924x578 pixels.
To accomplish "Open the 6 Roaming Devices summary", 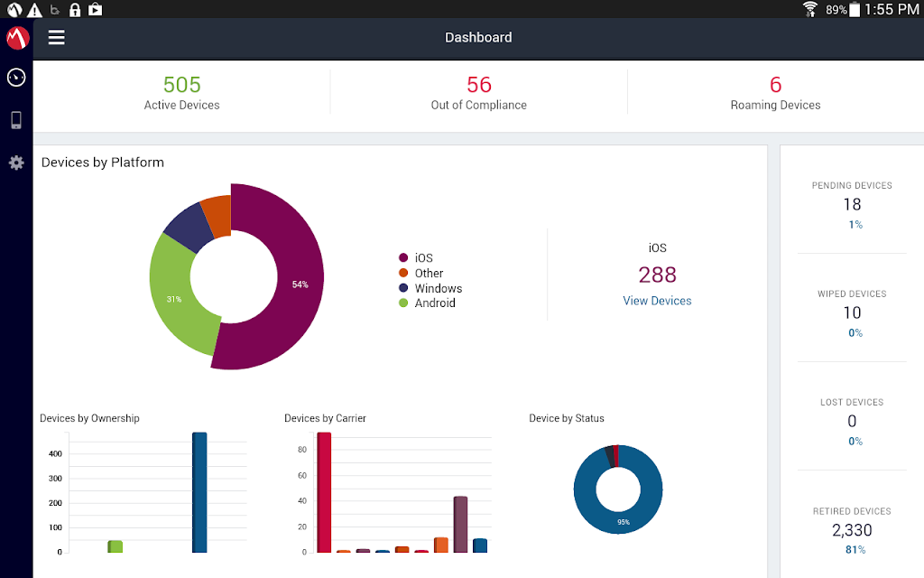I will [775, 93].
